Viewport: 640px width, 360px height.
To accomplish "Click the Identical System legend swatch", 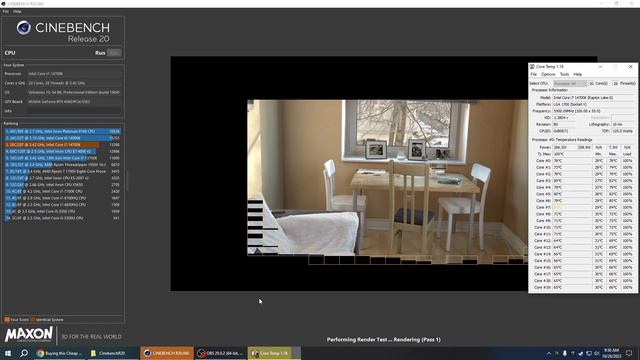I will (33, 320).
